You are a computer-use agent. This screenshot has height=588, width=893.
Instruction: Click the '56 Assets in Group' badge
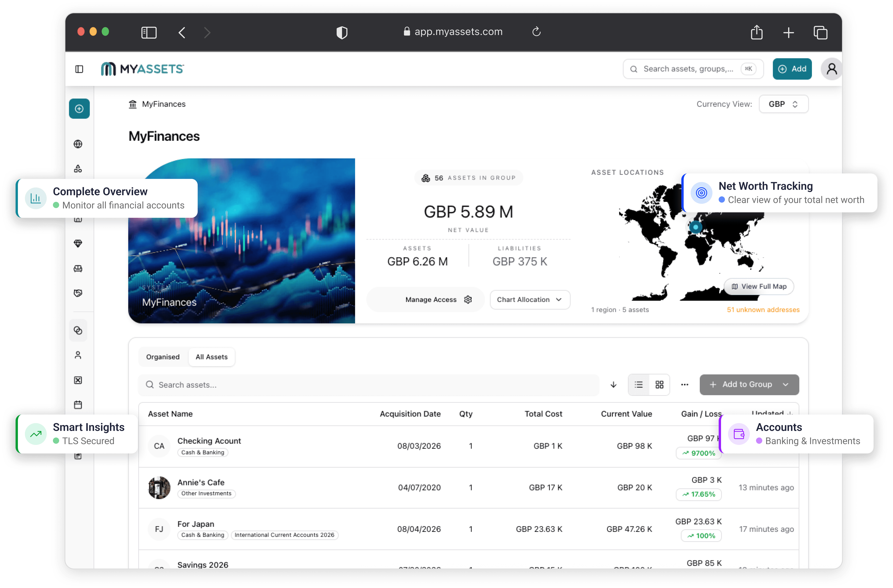click(468, 178)
